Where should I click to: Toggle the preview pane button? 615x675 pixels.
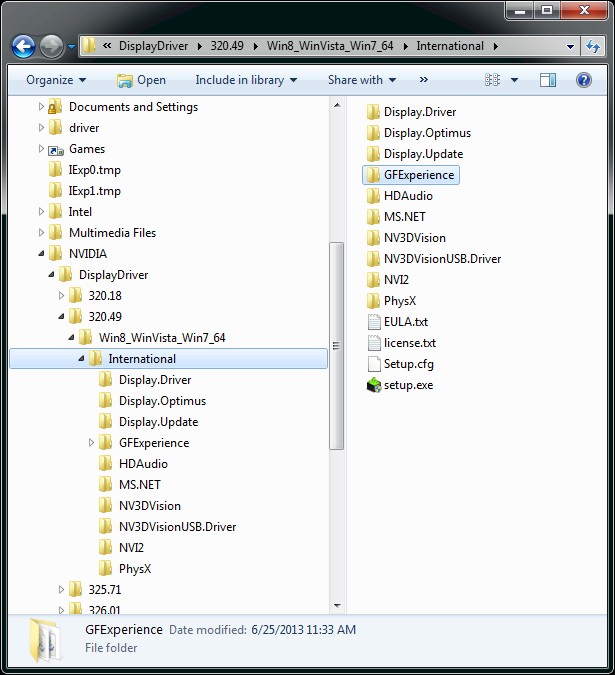tap(548, 80)
